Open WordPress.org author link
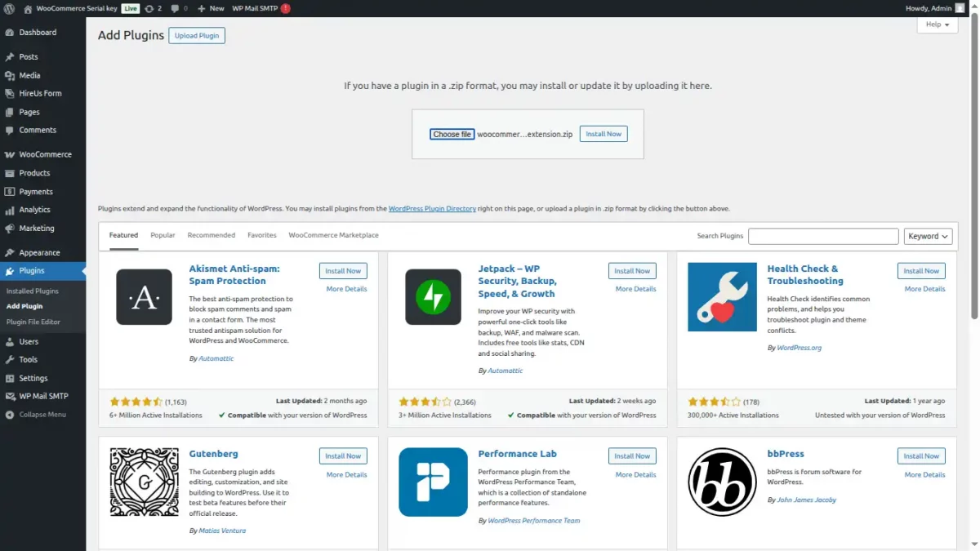 tap(800, 348)
